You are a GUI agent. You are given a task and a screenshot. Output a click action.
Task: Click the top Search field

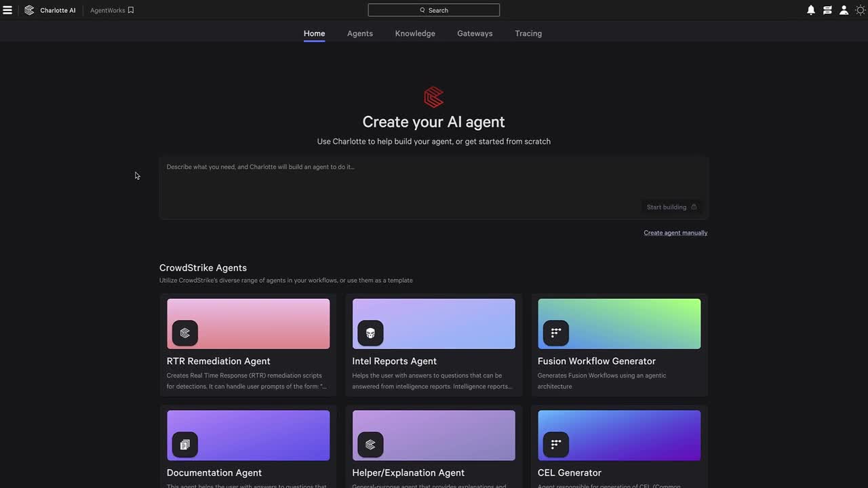click(x=434, y=10)
